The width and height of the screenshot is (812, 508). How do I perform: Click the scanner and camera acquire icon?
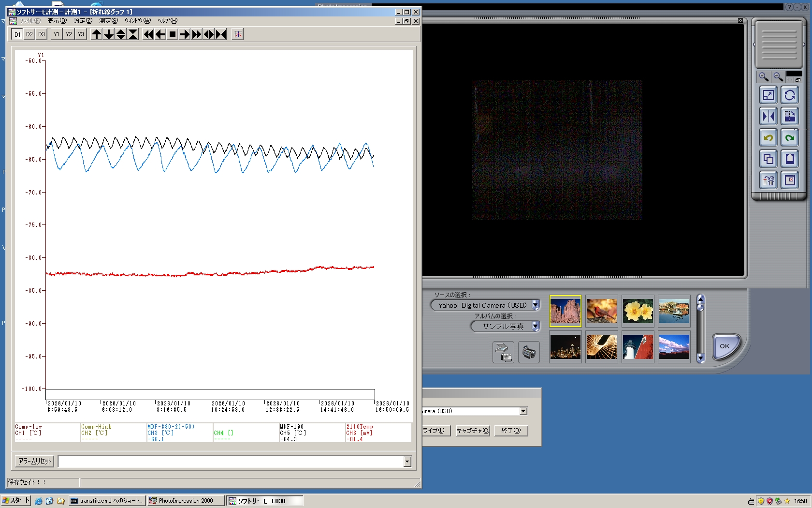coord(503,352)
